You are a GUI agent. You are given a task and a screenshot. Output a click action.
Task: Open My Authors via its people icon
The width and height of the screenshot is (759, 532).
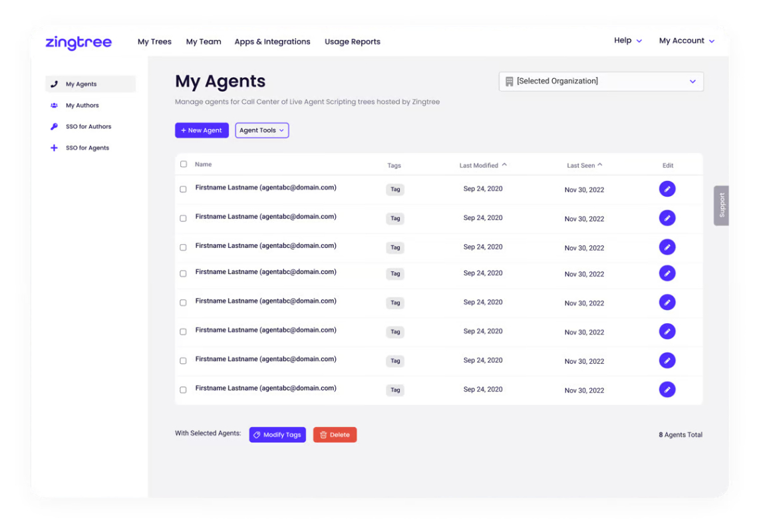[x=55, y=105]
